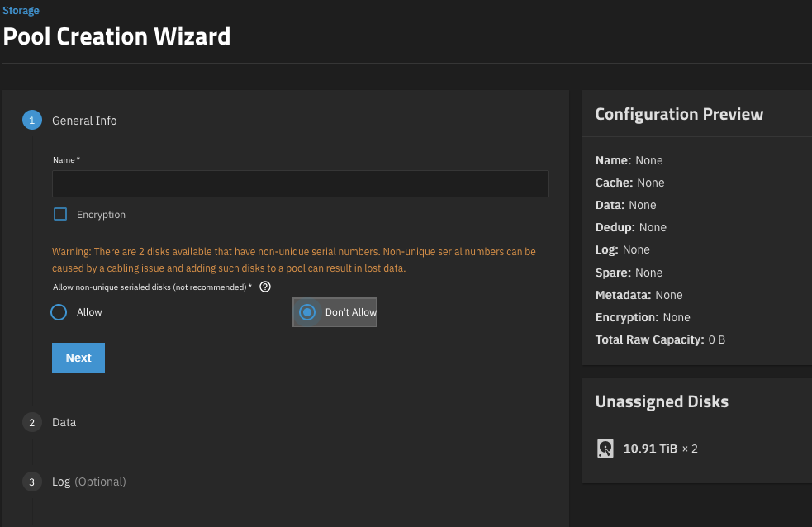Click the Unassigned Disks panel heading
Image resolution: width=812 pixels, height=527 pixels.
pos(662,402)
